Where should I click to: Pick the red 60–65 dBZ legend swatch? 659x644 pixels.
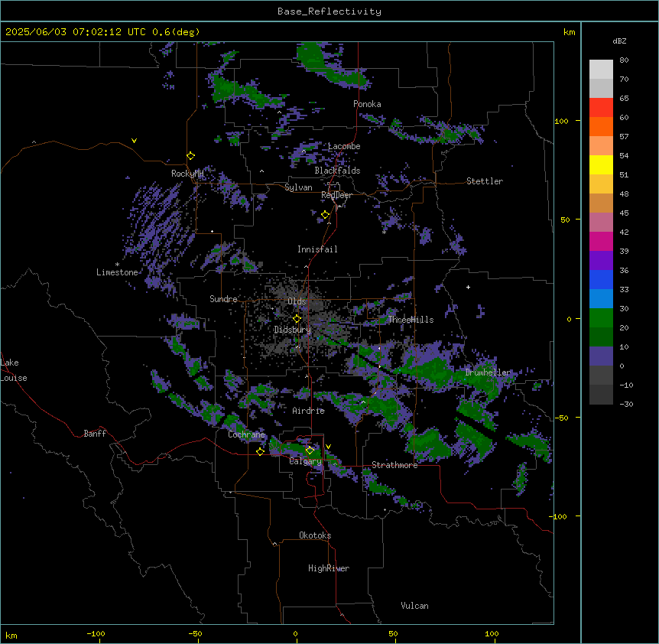[x=601, y=108]
